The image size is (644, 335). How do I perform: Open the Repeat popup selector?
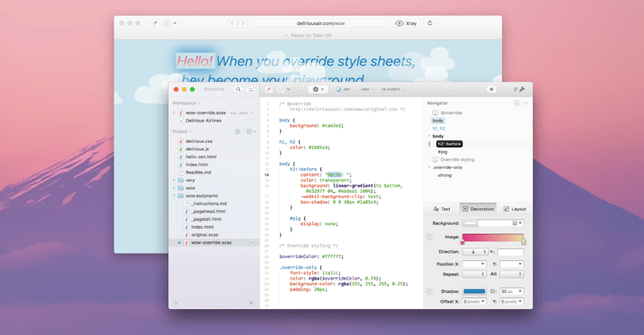474,274
